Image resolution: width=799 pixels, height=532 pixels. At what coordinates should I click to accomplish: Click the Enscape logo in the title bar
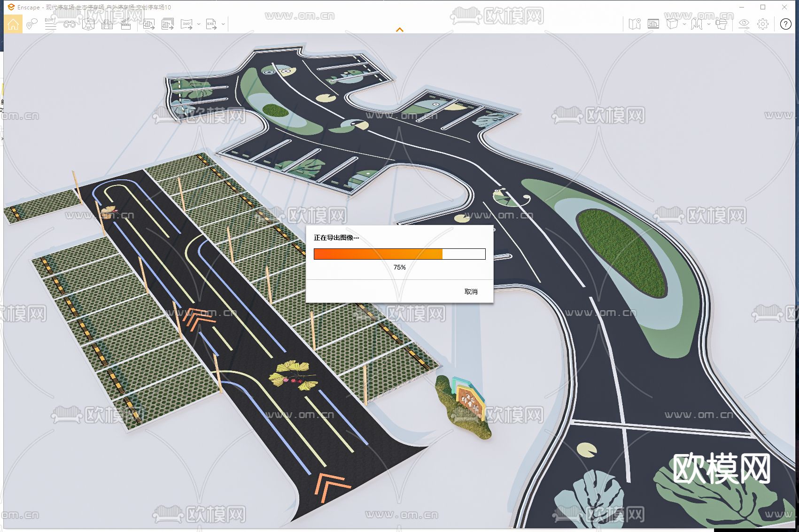pos(11,7)
